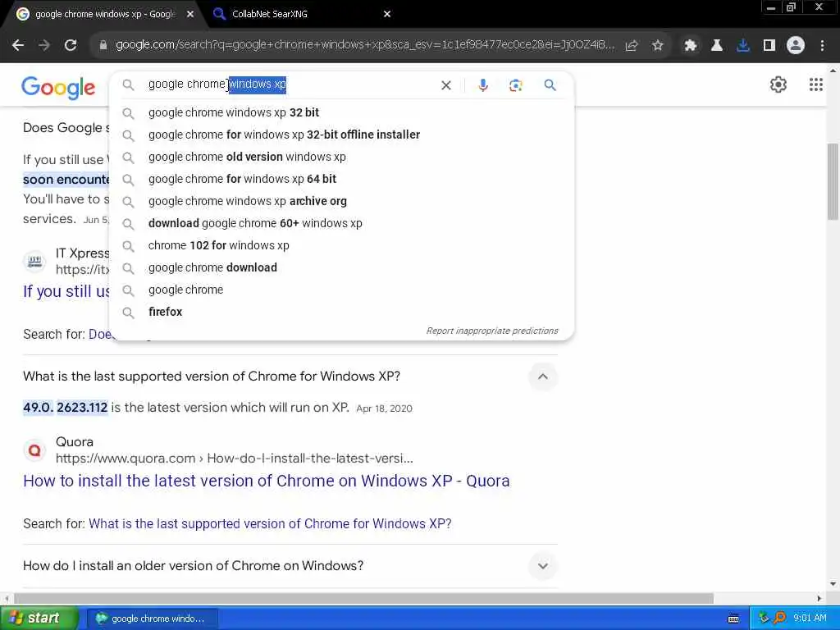The width and height of the screenshot is (840, 630).
Task: Click 'Report inappropriate predictions'
Action: [492, 331]
